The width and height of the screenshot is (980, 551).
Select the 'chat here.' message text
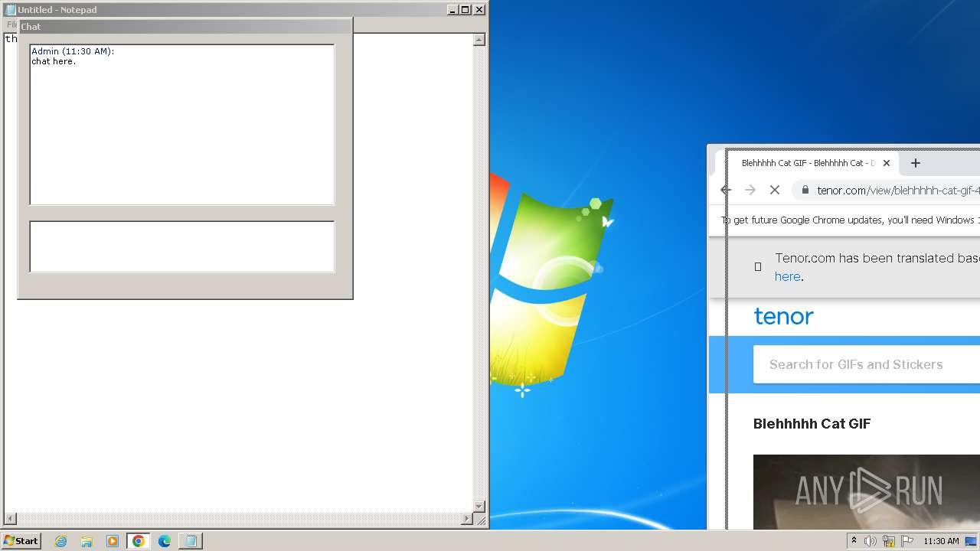coord(54,61)
